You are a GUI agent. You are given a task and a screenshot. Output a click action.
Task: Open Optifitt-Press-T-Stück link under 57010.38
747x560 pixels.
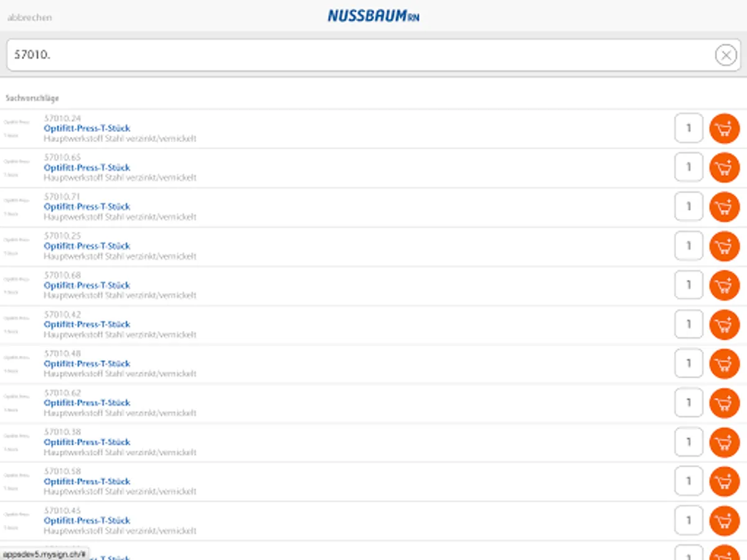pos(87,442)
